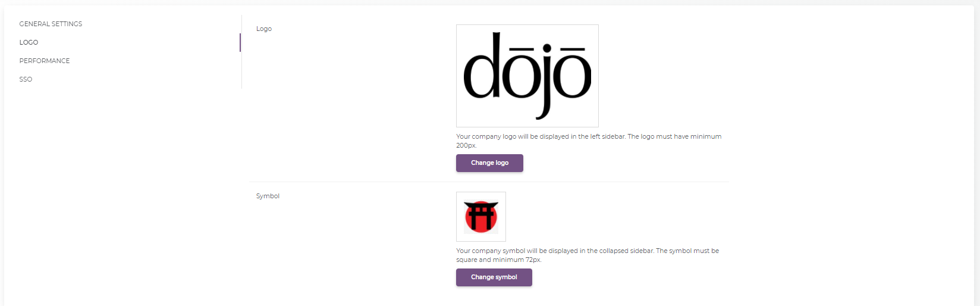Click the last ō in the dojo logo
980x306 pixels.
pos(572,74)
